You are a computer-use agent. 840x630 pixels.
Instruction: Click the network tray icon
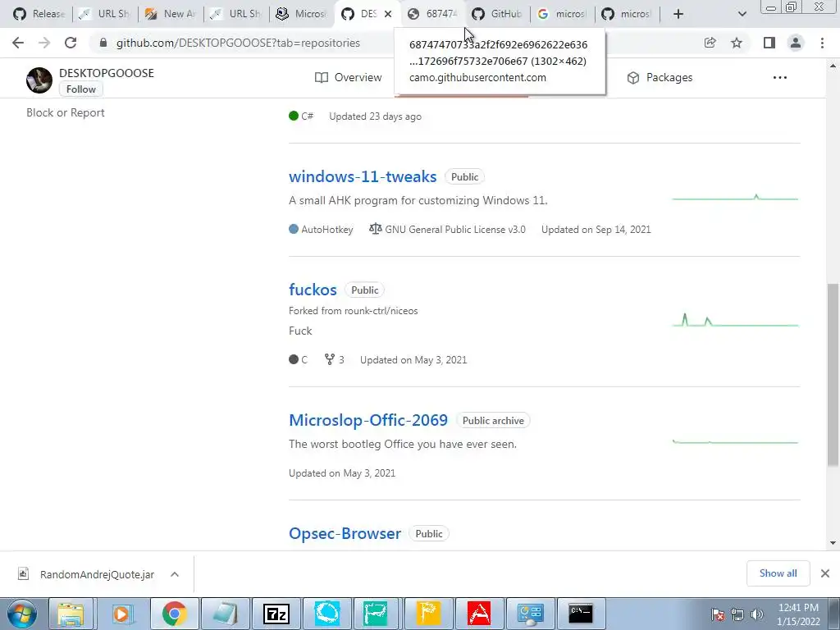(737, 614)
